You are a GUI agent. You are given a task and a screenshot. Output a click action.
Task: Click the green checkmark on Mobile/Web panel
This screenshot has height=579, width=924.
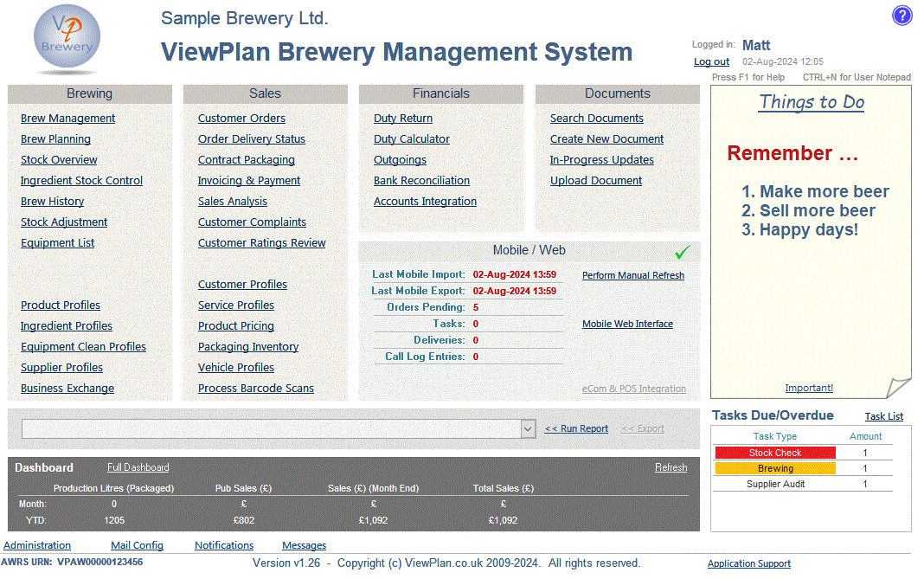(x=682, y=252)
